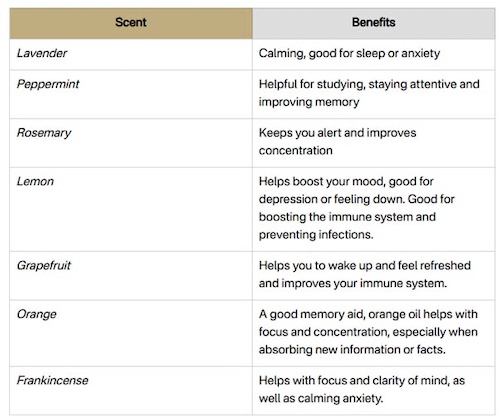Screen dimensions: 500x416
Task: Click 'Helps with focus and clarity' text
Action: coord(334,380)
